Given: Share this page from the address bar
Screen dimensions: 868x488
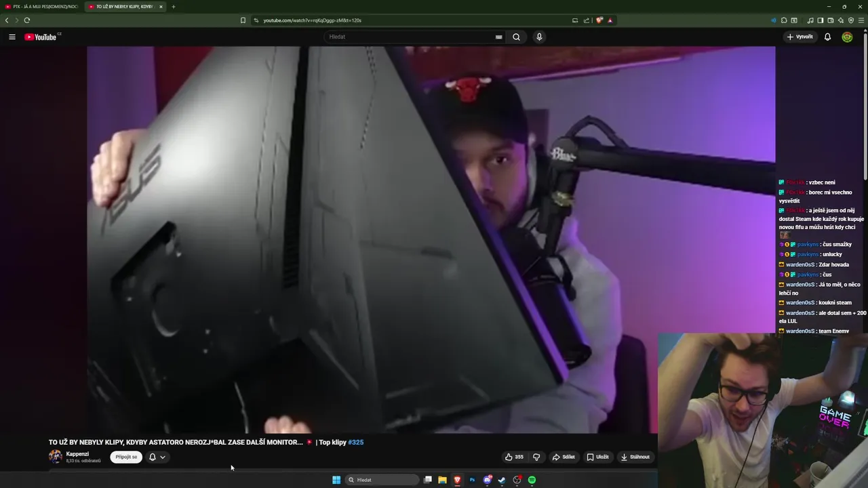Looking at the screenshot, I should pyautogui.click(x=587, y=20).
